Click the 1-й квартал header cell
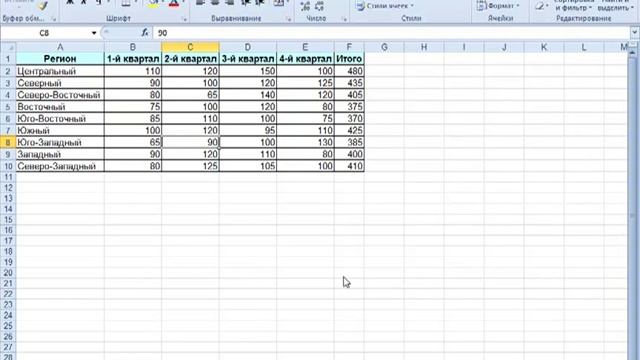This screenshot has width=640, height=360. tap(133, 59)
